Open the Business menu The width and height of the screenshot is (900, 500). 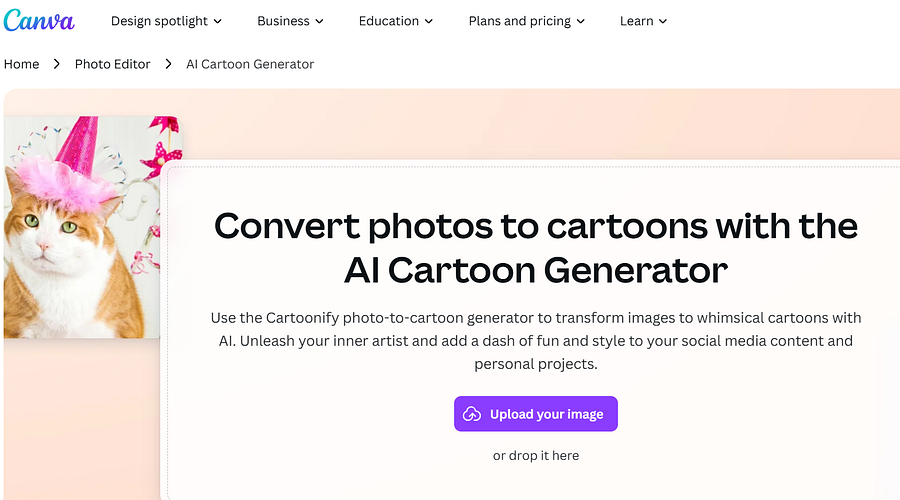290,21
